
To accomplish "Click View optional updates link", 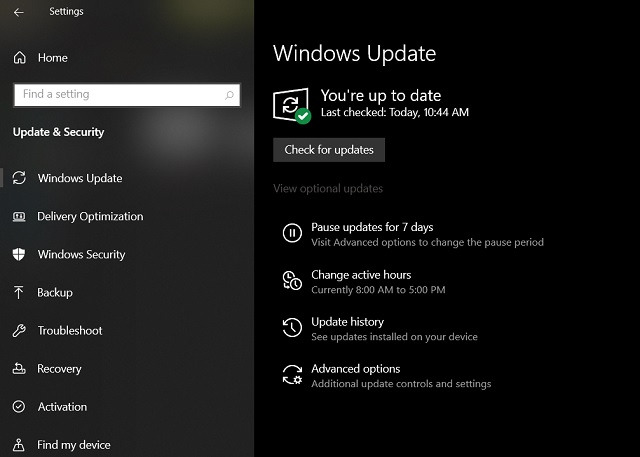I will pos(328,189).
